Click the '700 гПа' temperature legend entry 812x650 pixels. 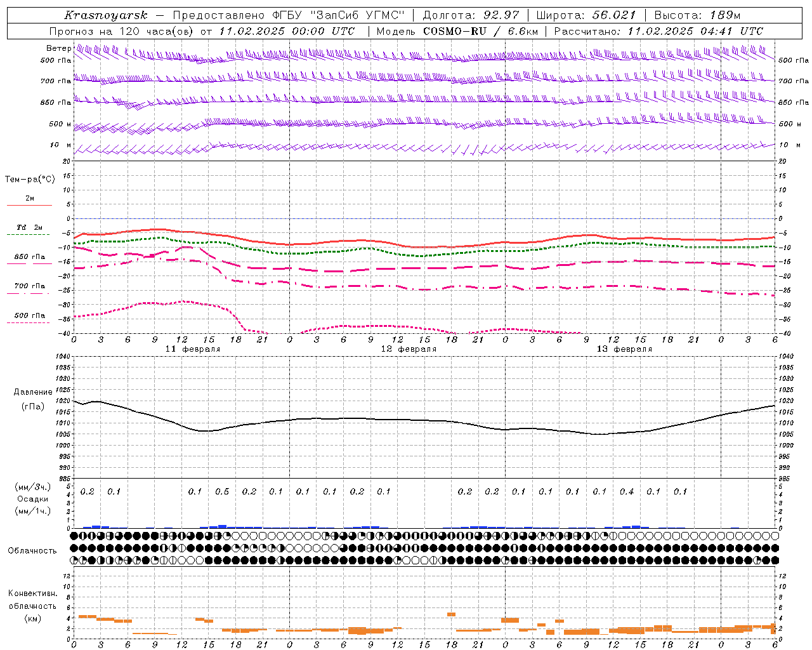pos(29,286)
